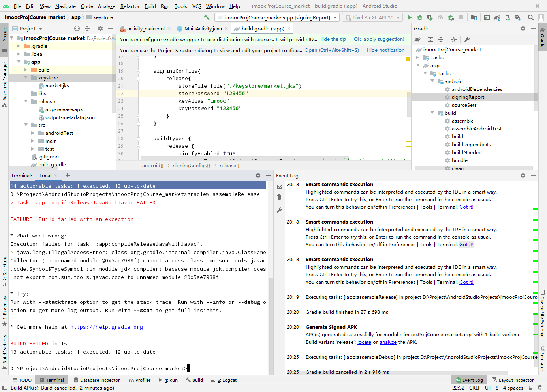Sync Project with Gradle Files icon

click(497, 17)
